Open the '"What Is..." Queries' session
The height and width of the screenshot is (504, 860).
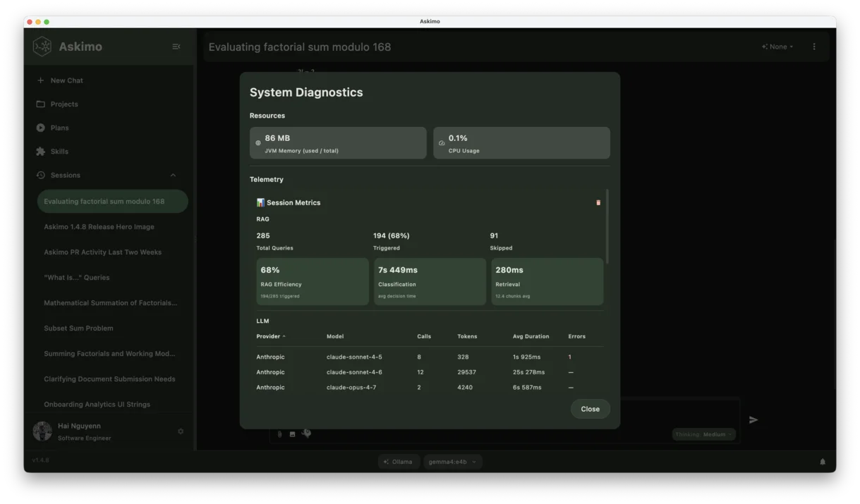click(x=113, y=278)
